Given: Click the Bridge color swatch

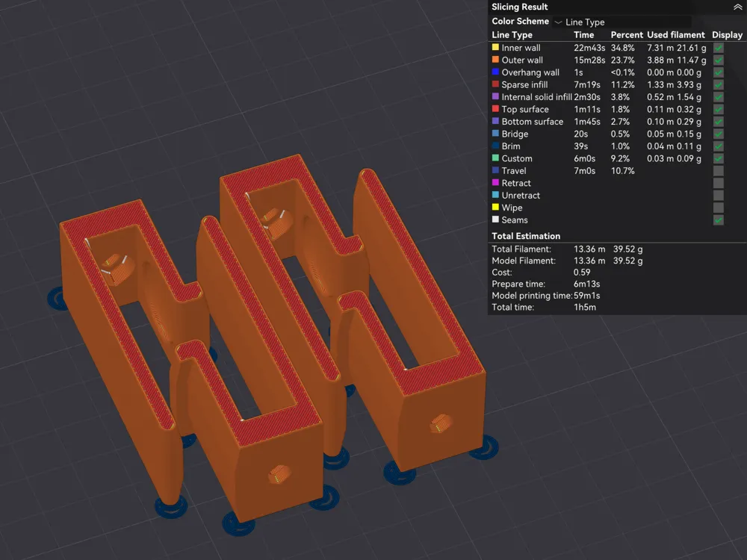Looking at the screenshot, I should 495,134.
